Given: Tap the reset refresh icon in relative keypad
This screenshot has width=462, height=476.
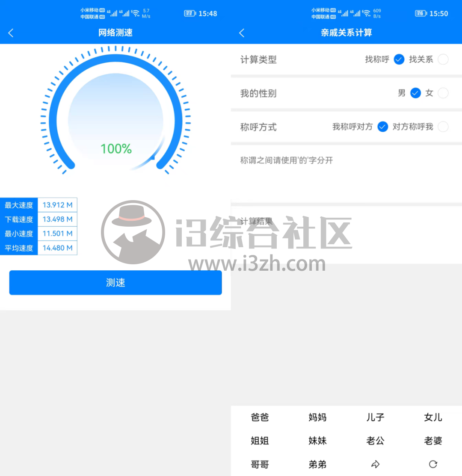Looking at the screenshot, I should coord(433,464).
